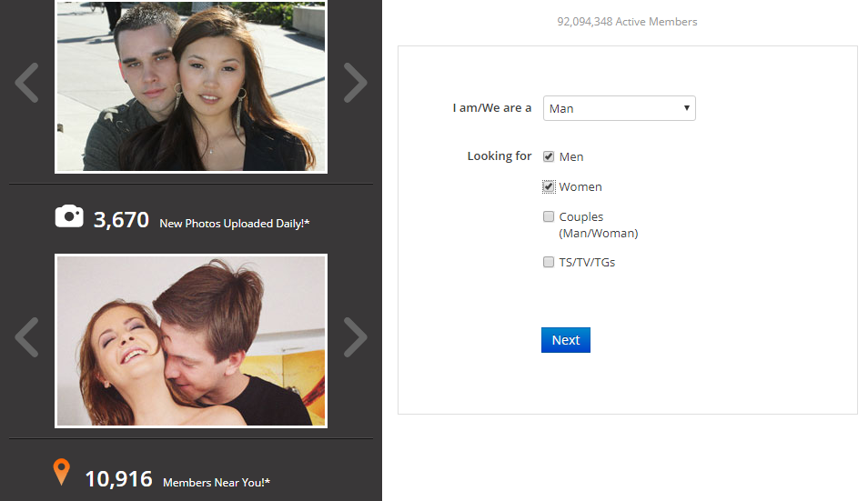Click the '92,094,348 Active Members' text

tap(627, 22)
